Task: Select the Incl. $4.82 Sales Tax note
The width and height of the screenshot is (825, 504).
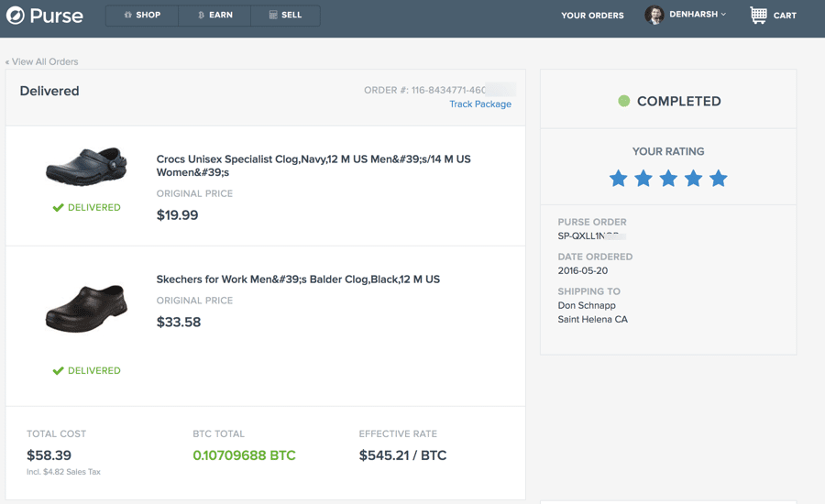Action: coord(63,472)
